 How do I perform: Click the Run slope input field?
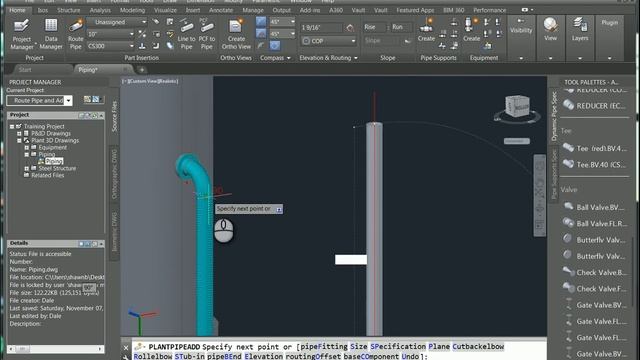401,27
